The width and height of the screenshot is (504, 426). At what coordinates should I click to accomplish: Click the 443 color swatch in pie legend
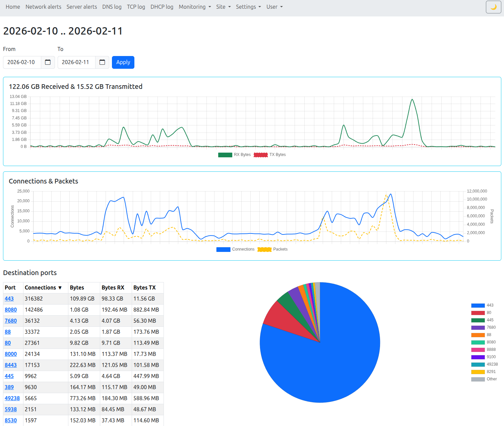coord(478,305)
